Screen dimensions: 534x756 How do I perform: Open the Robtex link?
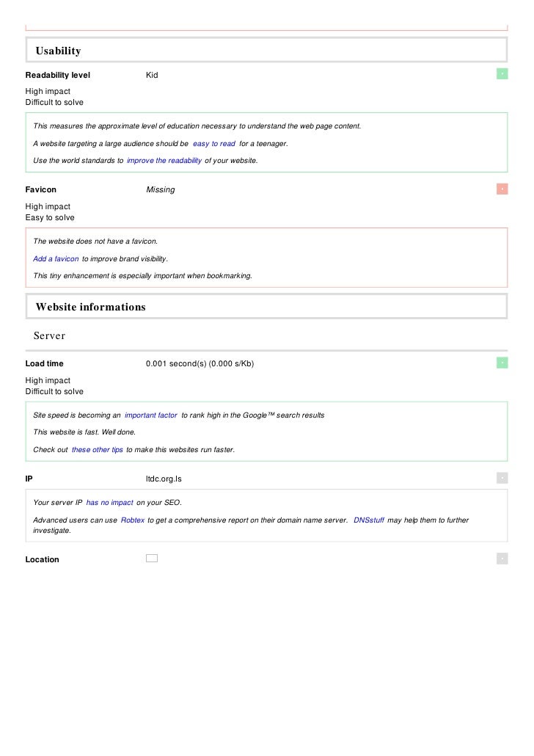[x=133, y=520]
